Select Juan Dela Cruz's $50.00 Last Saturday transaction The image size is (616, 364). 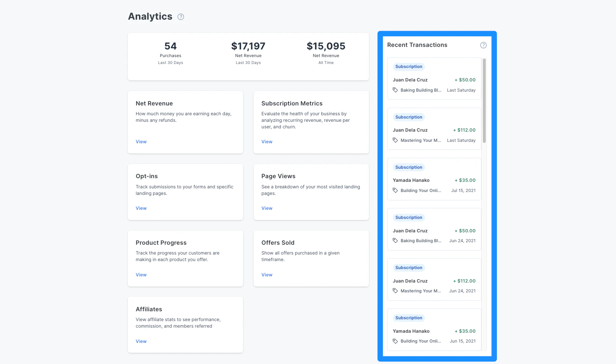point(434,80)
